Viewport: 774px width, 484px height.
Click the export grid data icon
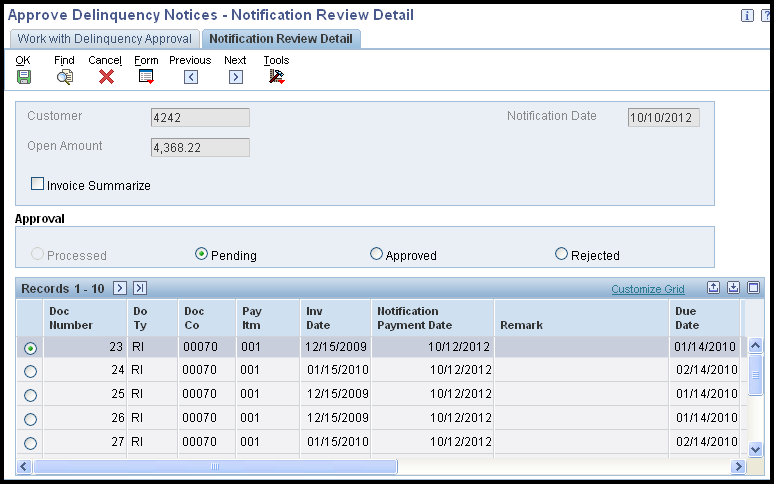[713, 288]
